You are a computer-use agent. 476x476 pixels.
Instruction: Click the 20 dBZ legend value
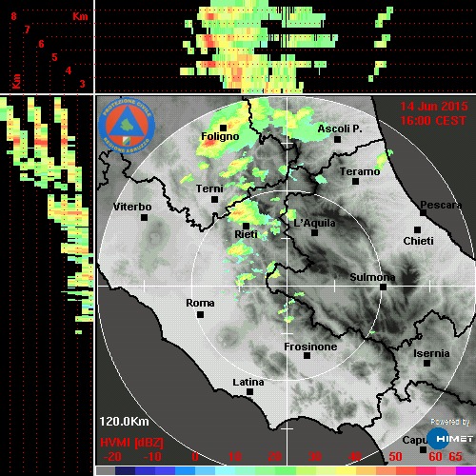[274, 457]
